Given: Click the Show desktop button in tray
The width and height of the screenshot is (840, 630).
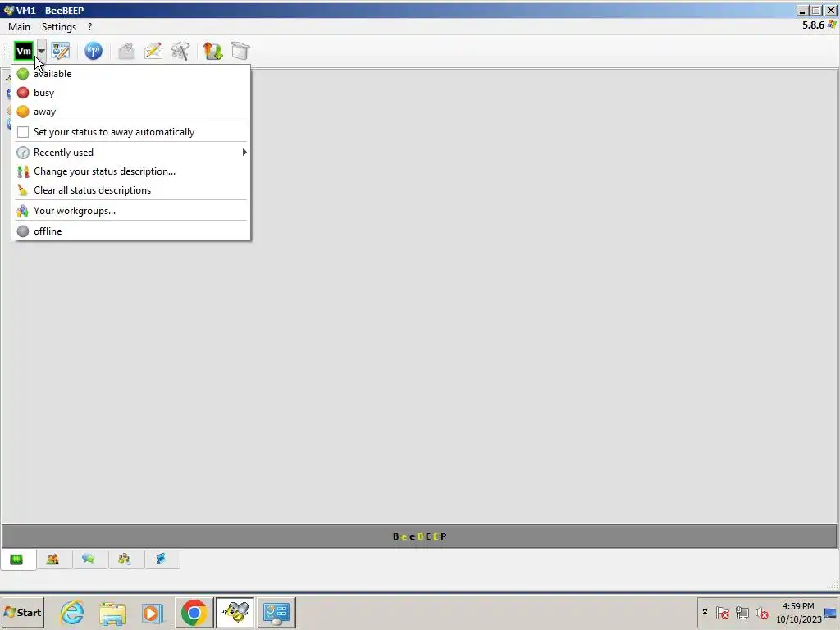Looking at the screenshot, I should click(831, 613).
